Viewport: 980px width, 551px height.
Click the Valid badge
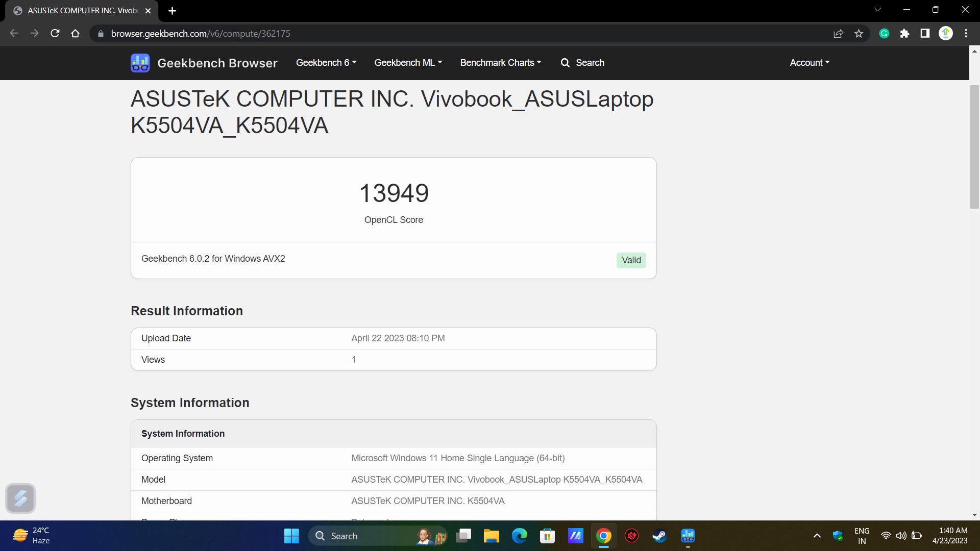(x=631, y=260)
